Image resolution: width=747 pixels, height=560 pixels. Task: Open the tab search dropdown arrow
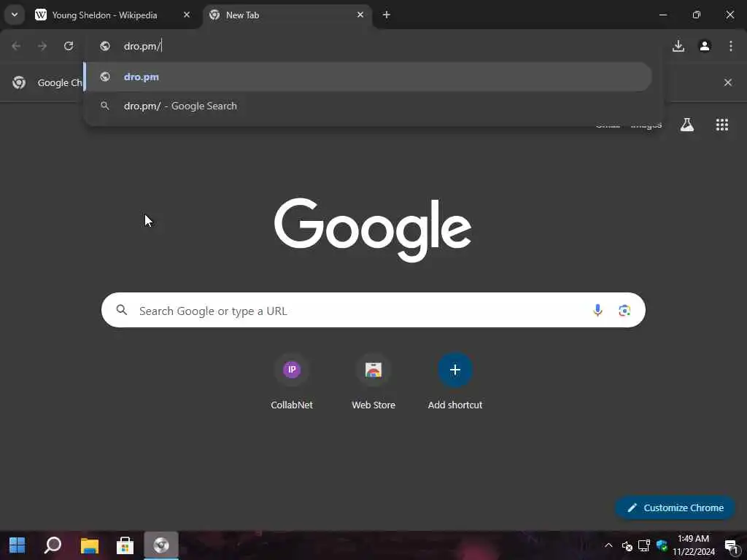pos(15,15)
